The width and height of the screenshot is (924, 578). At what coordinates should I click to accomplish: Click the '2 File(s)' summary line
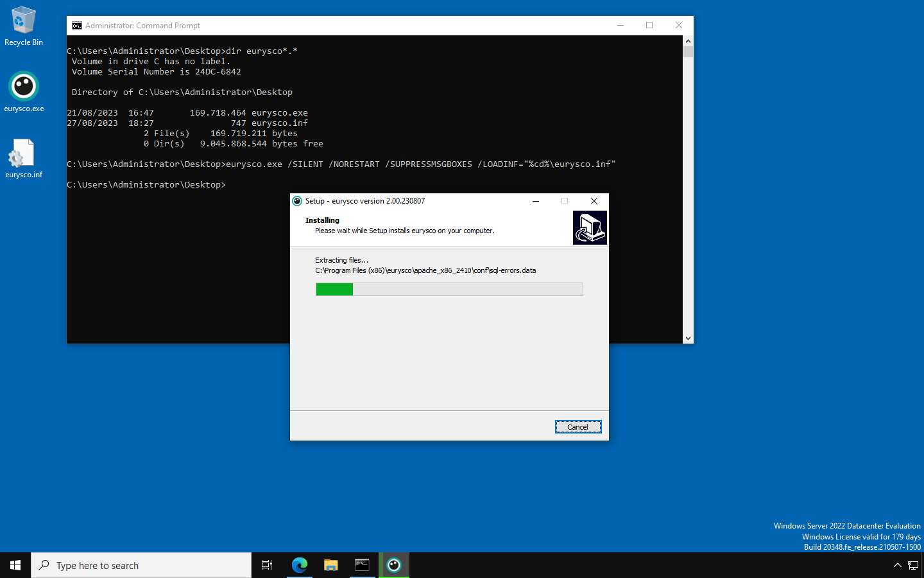click(x=221, y=134)
